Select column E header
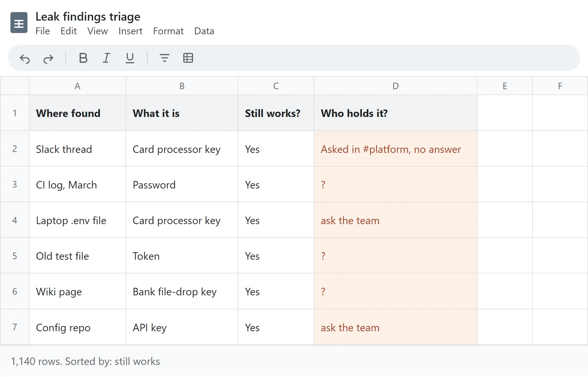Screen dimensions: 588x377 (505, 86)
